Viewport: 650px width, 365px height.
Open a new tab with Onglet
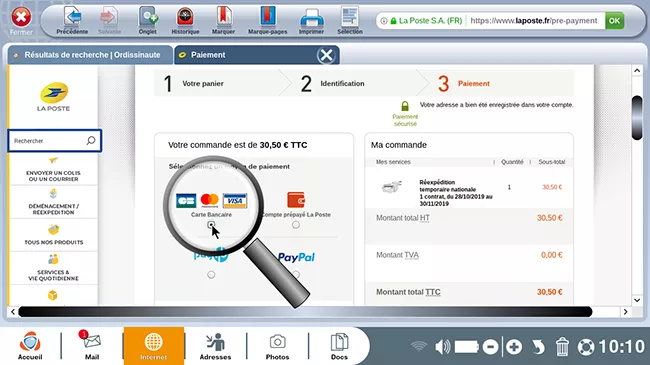[148, 21]
